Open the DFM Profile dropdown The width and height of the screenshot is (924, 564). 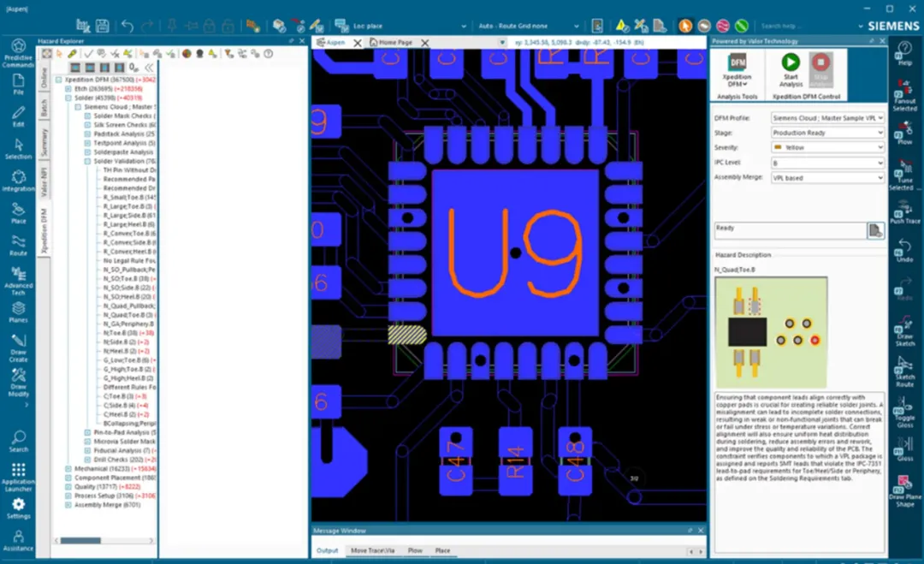[x=828, y=118]
